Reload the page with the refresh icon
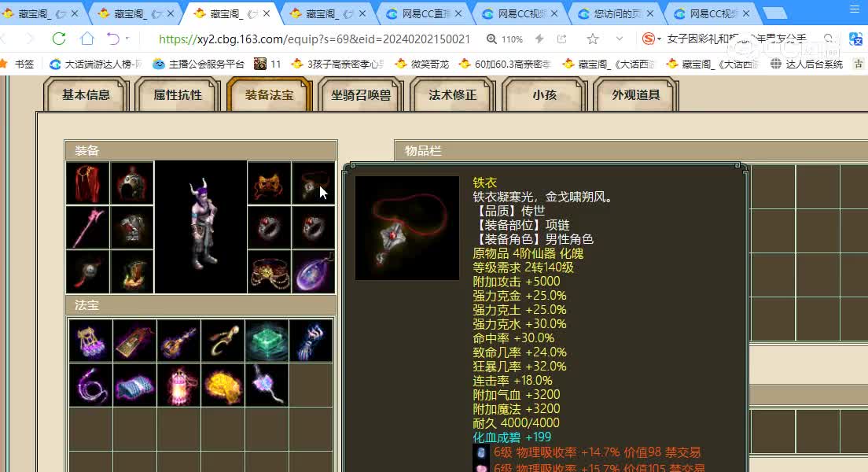Image resolution: width=868 pixels, height=472 pixels. click(x=59, y=39)
